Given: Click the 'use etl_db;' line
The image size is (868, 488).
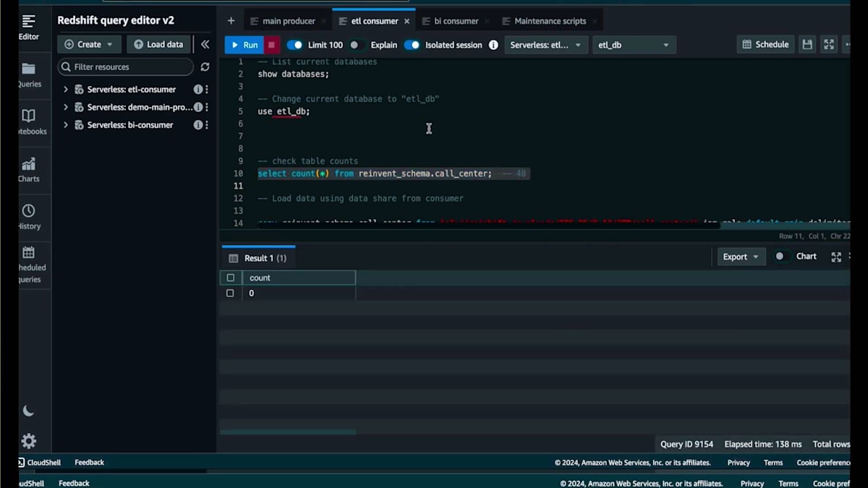Looking at the screenshot, I should pyautogui.click(x=284, y=111).
